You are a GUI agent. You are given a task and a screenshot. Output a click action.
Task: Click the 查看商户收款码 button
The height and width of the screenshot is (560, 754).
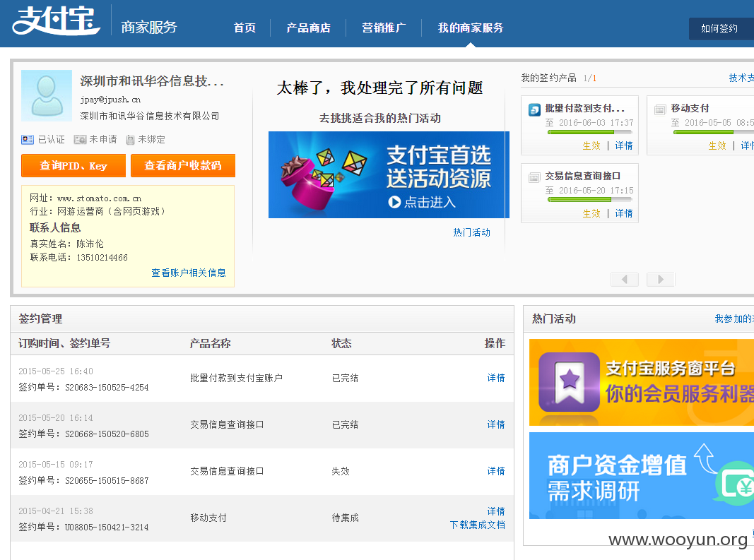[x=183, y=166]
